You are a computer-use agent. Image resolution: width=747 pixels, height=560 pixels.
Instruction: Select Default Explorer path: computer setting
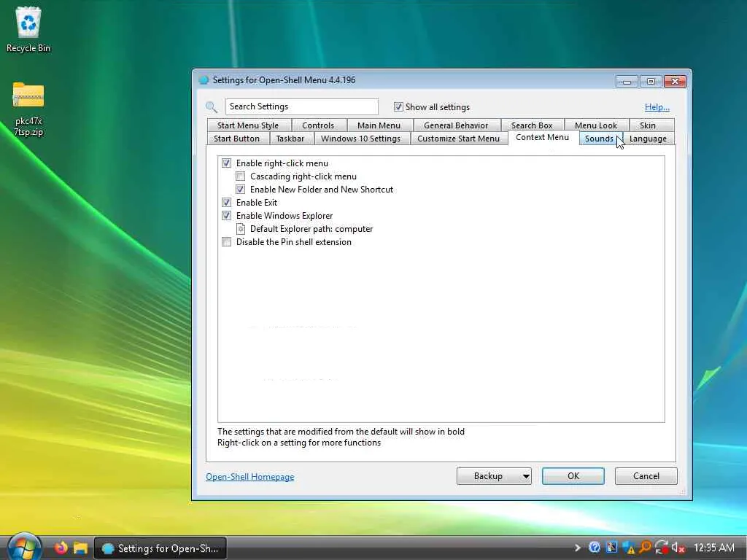tap(311, 229)
